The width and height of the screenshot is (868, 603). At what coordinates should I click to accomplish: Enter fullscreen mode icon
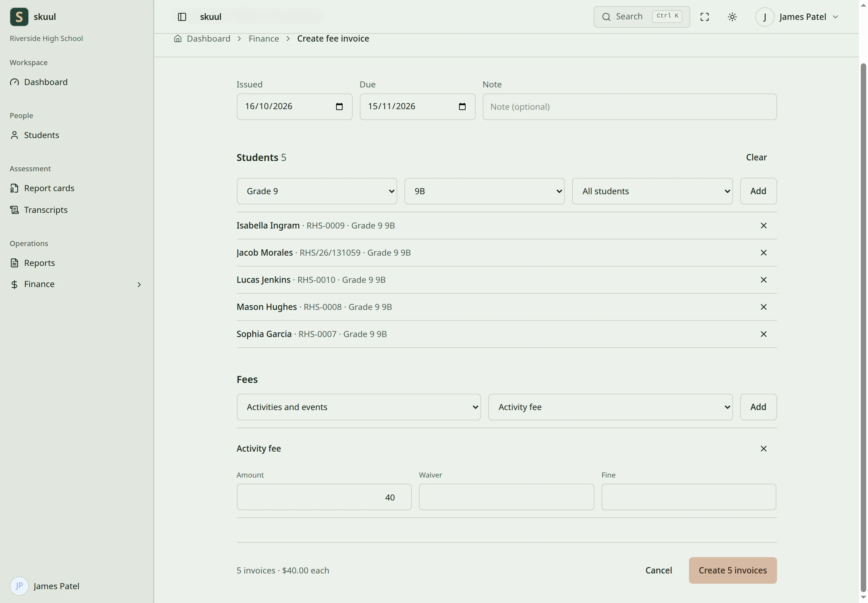coord(704,17)
